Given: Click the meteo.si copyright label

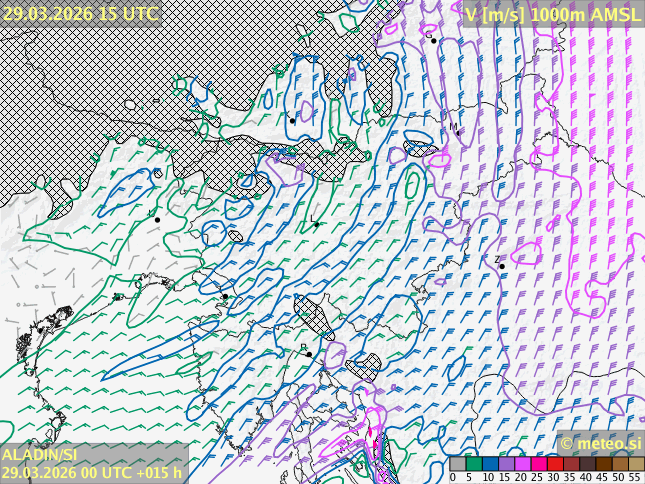Looking at the screenshot, I should click(600, 443).
